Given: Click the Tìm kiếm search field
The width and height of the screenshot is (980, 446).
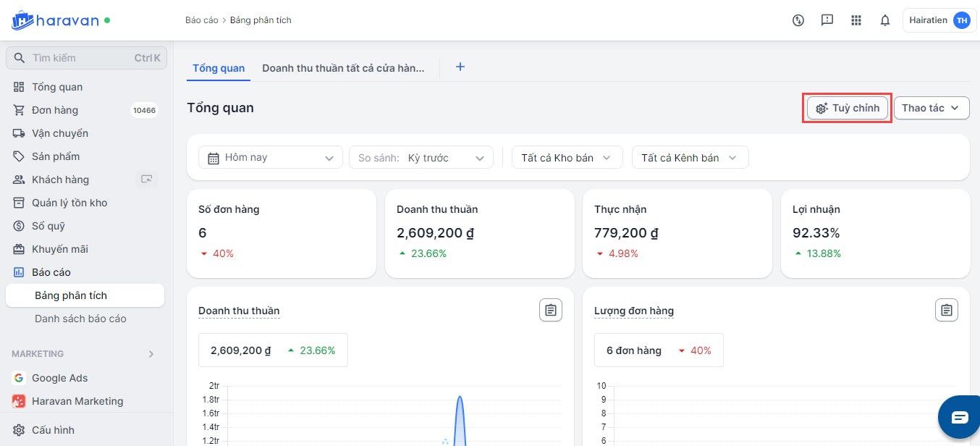Looking at the screenshot, I should [80, 58].
